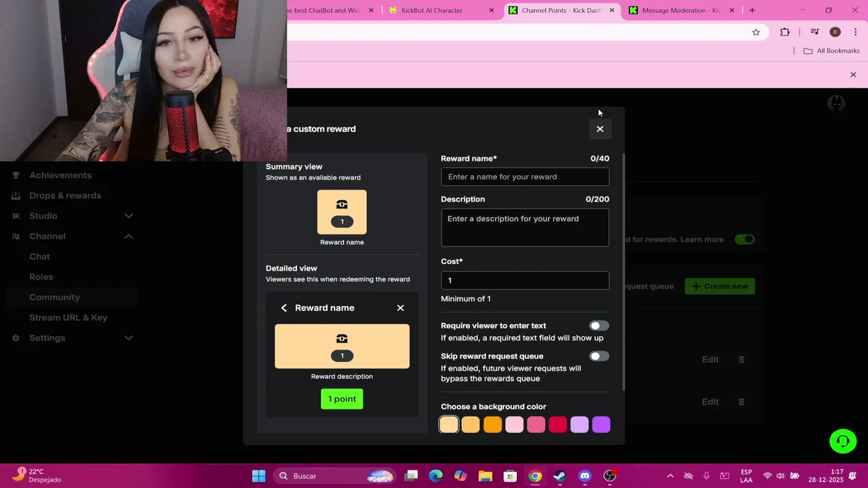Open Community in the sidebar
Screen dimensions: 868x488
54,297
